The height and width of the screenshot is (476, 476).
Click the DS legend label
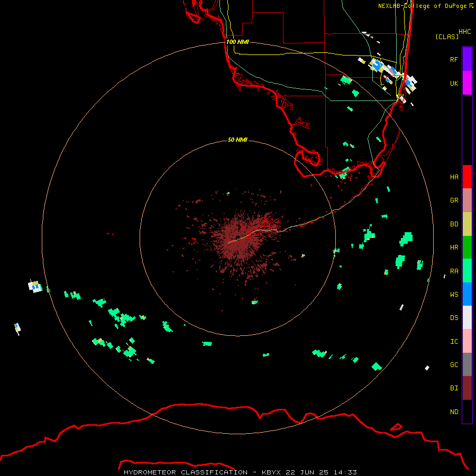click(x=454, y=318)
